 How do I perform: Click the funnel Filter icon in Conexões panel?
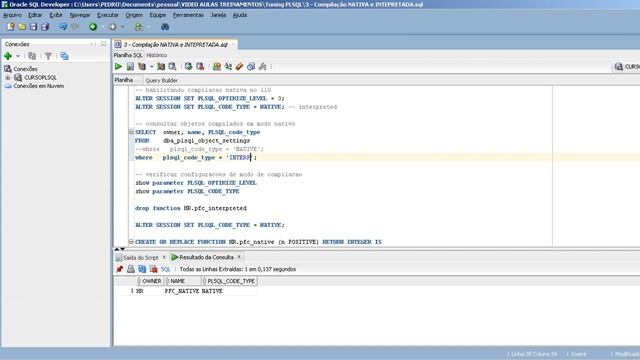[x=48, y=56]
